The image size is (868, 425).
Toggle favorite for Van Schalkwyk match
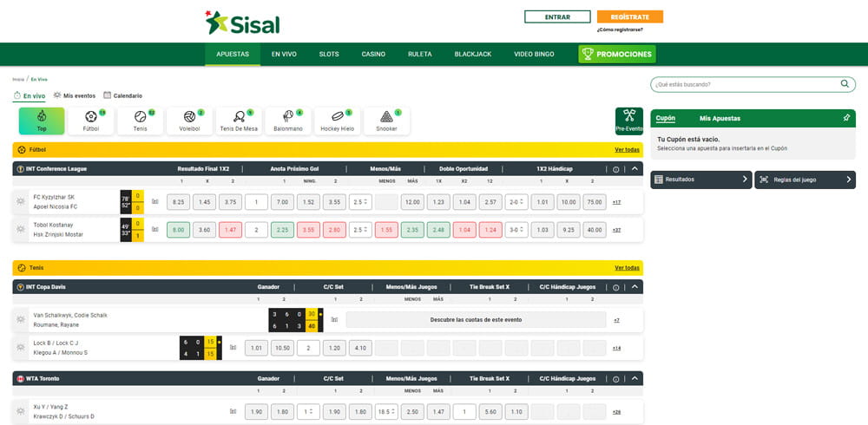[x=21, y=320]
